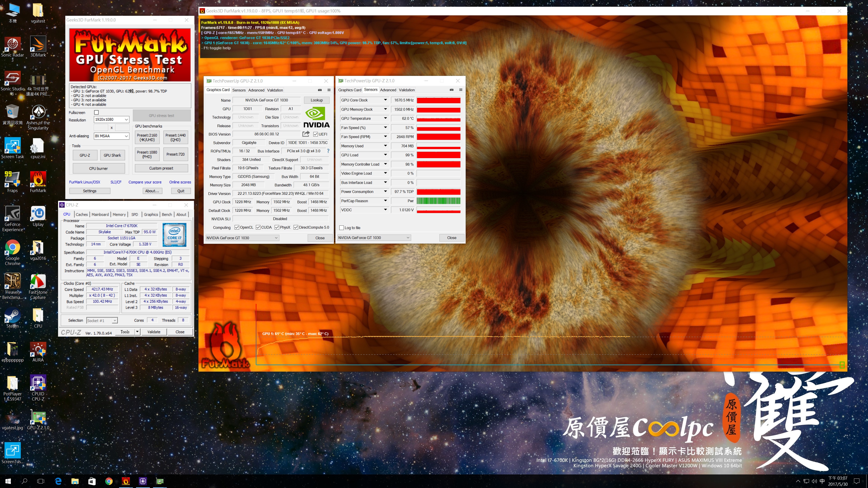This screenshot has width=868, height=488.
Task: Click the VDDC sensor graph bar
Action: coord(438,210)
